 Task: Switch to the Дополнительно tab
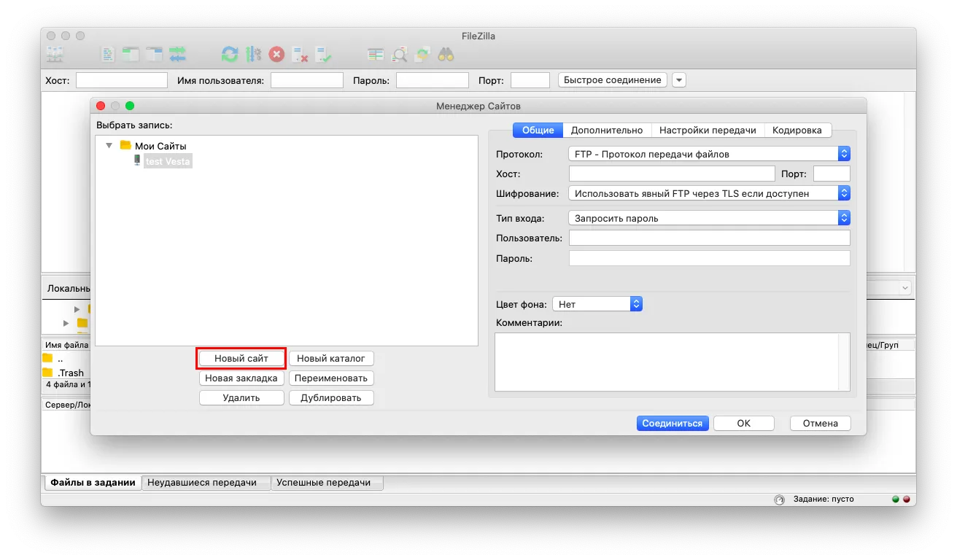point(607,130)
